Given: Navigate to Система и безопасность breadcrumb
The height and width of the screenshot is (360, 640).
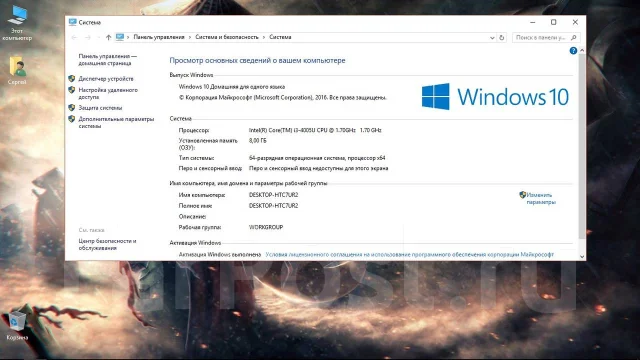Looking at the screenshot, I should [227, 37].
